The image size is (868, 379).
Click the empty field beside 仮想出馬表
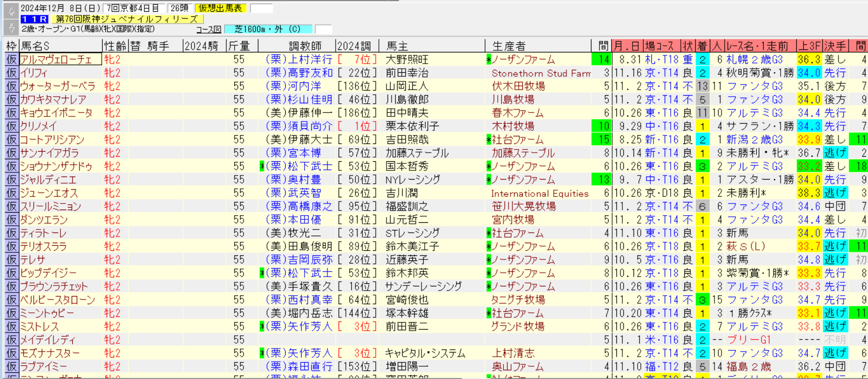click(261, 8)
